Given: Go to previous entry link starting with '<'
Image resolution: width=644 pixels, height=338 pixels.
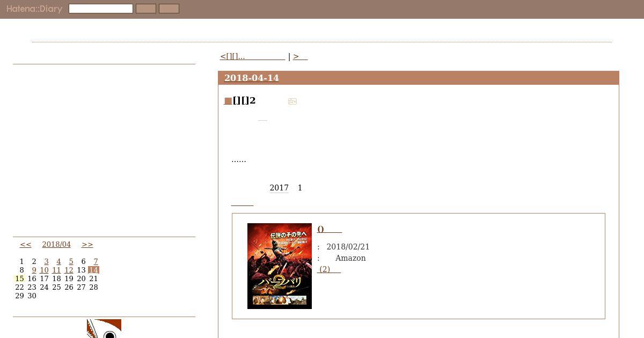Looking at the screenshot, I should (252, 56).
